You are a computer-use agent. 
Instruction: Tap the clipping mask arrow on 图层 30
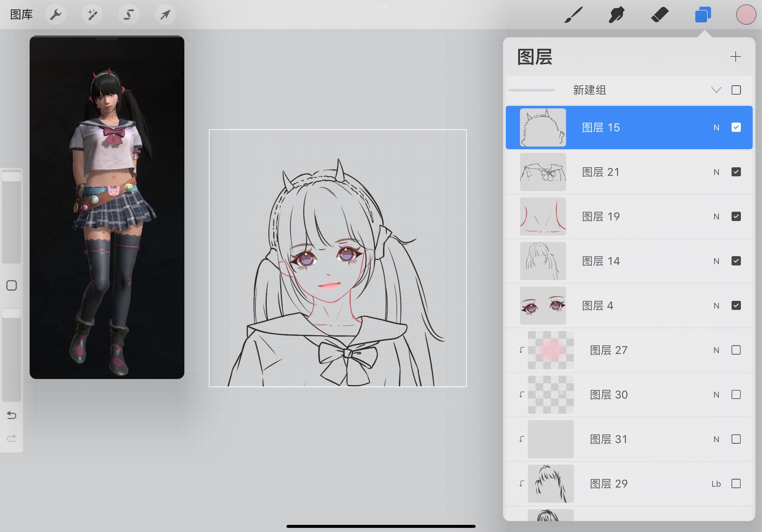click(x=522, y=394)
